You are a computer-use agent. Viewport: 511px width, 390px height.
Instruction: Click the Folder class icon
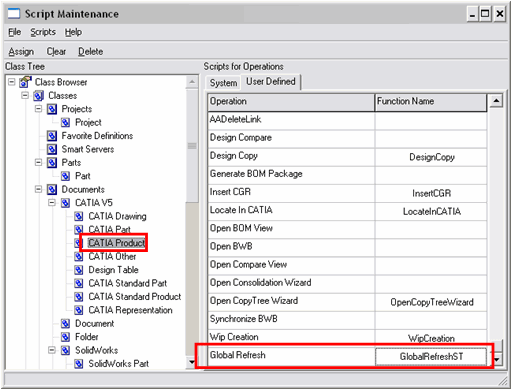pos(65,337)
